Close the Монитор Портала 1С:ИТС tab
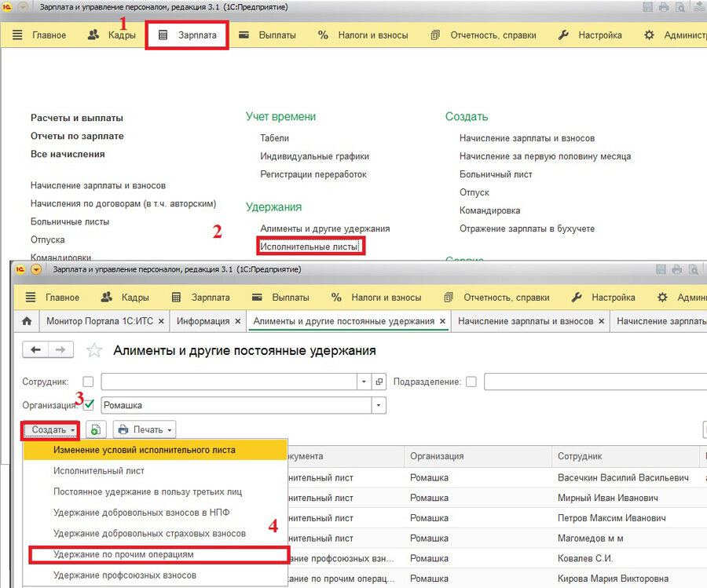Screen dimensions: 707x588 pyautogui.click(x=161, y=321)
